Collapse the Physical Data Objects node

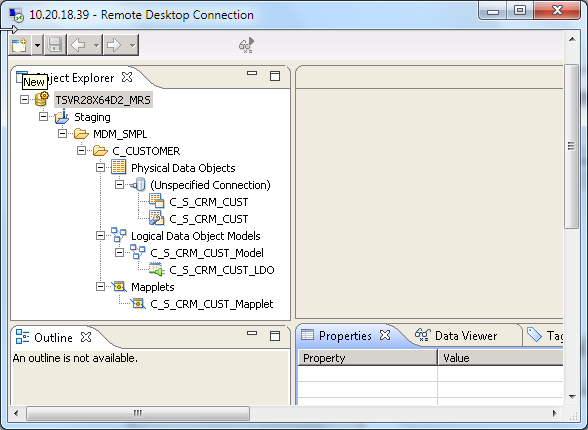[x=100, y=168]
